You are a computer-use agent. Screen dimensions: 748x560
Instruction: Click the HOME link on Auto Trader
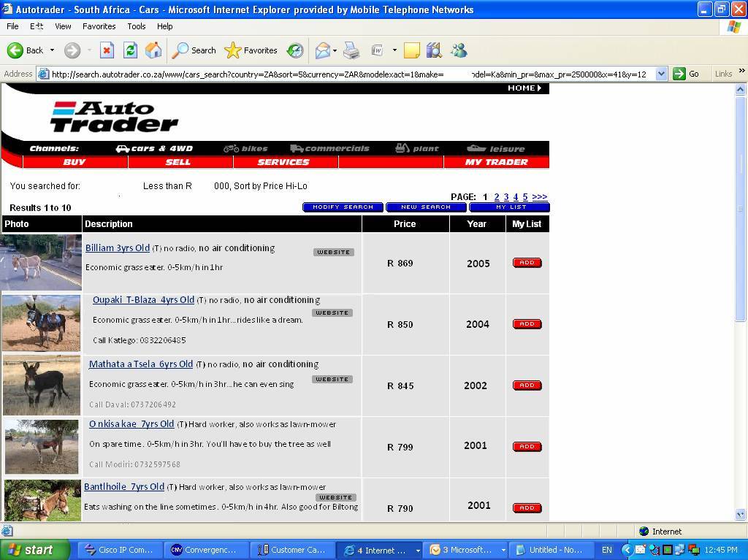[x=524, y=88]
